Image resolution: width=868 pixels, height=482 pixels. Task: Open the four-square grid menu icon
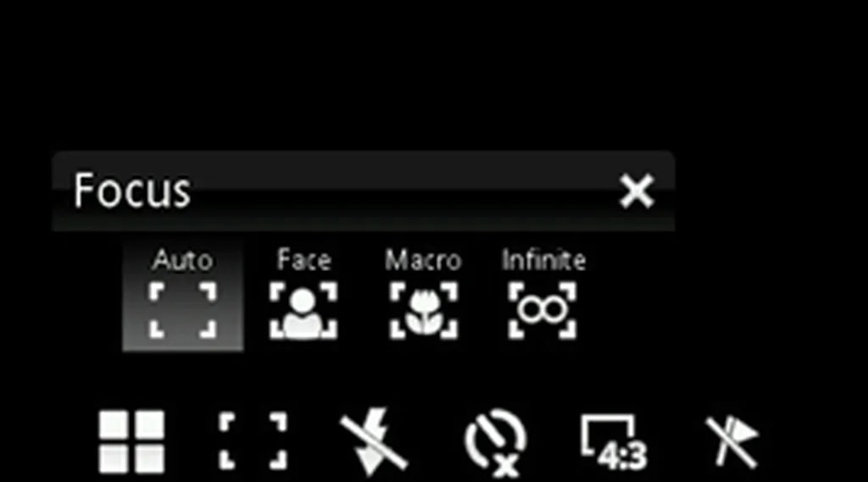131,441
